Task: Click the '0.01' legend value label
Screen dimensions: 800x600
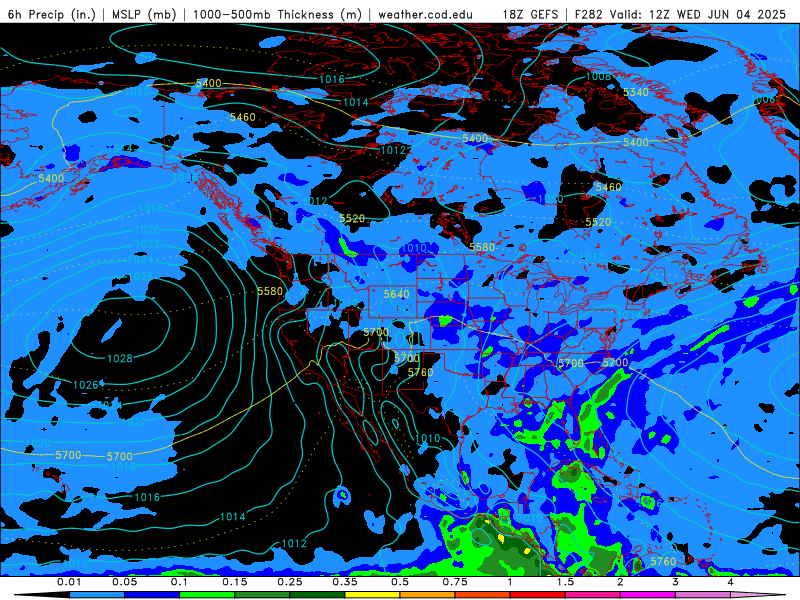Action: tap(69, 582)
